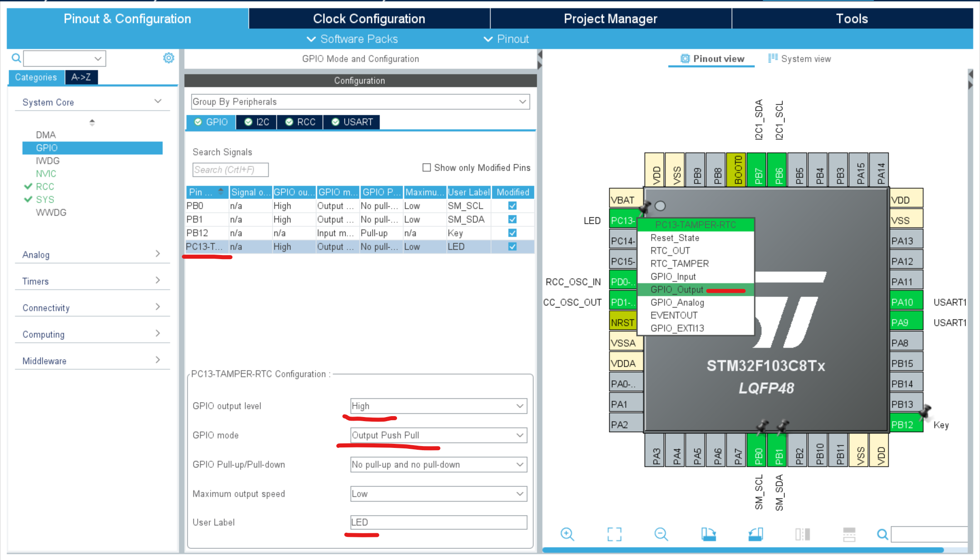
Task: Click the PB7 pin on the chip
Action: point(757,170)
